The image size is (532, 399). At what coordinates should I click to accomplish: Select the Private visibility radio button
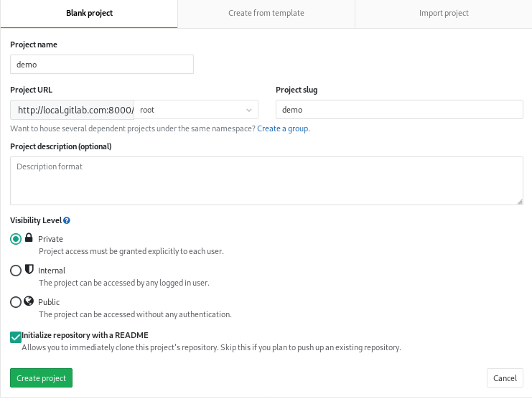point(16,239)
